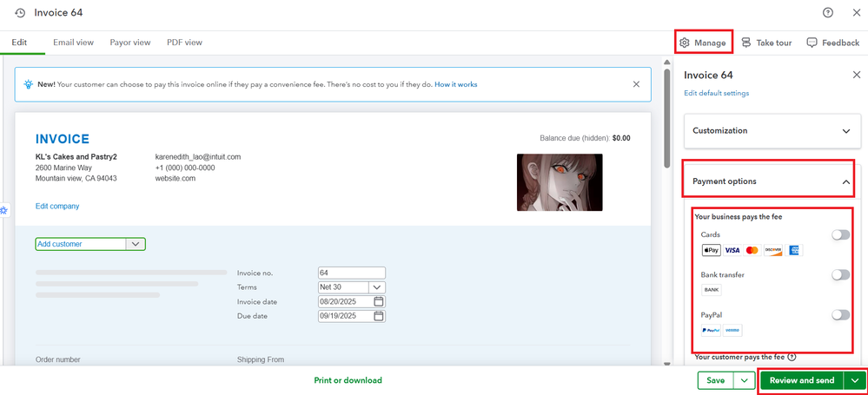Click the Discover card icon
Image resolution: width=868 pixels, height=395 pixels.
point(772,250)
